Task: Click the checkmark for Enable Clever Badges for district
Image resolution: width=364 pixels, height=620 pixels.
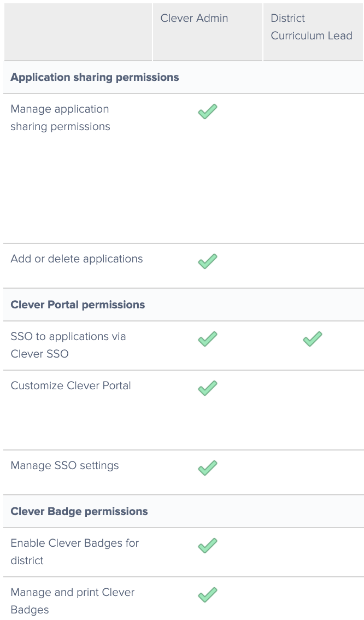Action: click(207, 546)
